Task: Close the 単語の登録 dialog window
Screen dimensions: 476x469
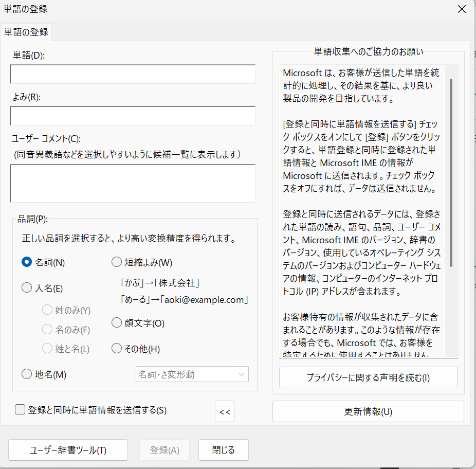Action: point(462,9)
